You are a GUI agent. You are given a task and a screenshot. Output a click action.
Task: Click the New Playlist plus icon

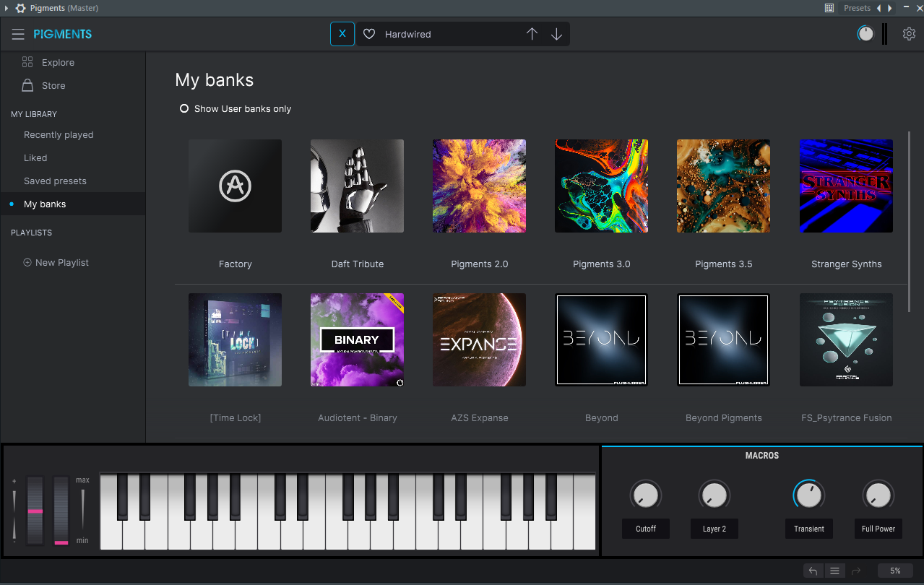pos(27,263)
